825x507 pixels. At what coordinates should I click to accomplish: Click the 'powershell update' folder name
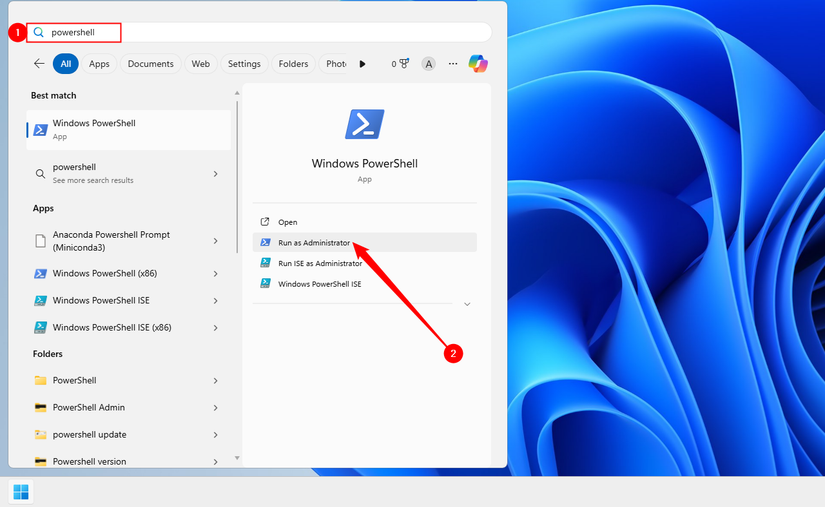pyautogui.click(x=89, y=434)
